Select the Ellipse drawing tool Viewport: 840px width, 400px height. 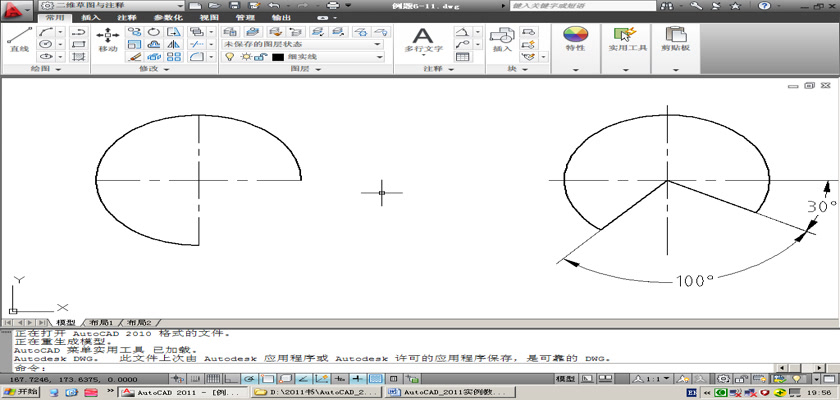click(x=46, y=56)
